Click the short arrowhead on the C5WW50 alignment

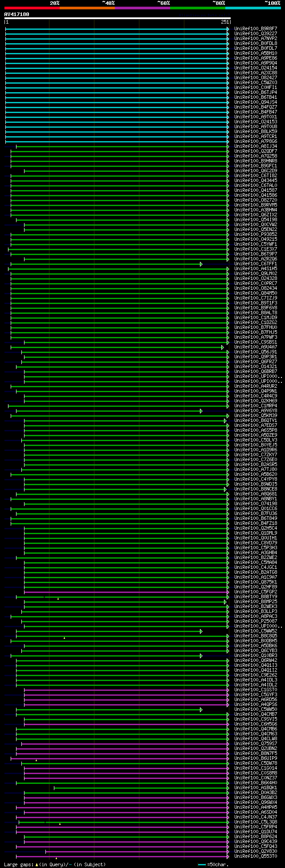click(x=201, y=710)
